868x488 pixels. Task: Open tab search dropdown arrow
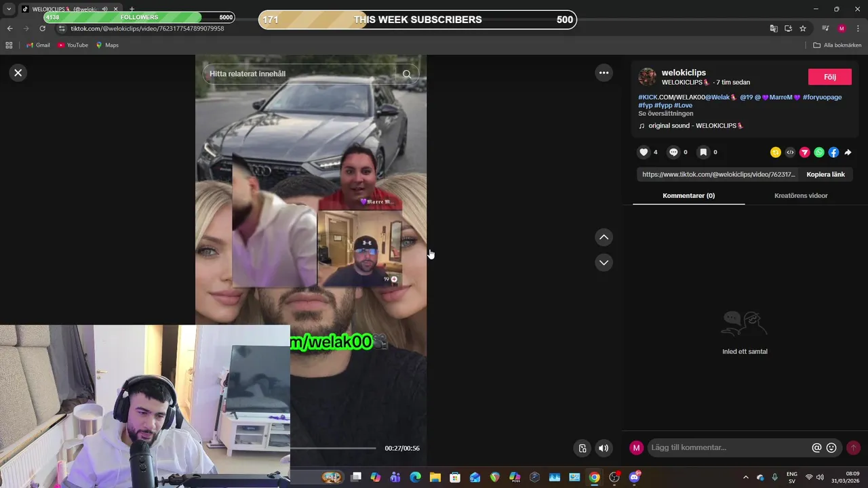coord(8,9)
